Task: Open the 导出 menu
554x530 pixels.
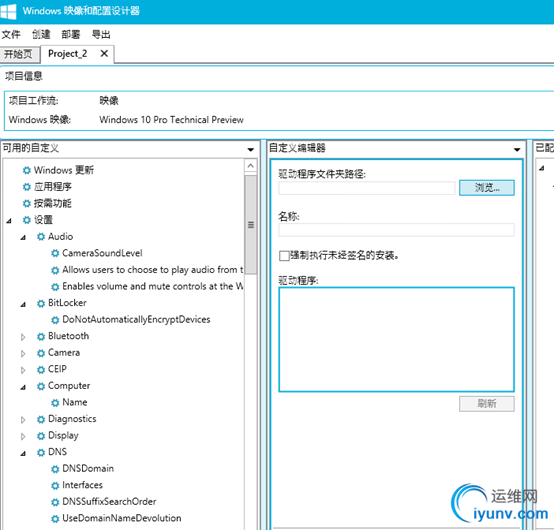Action: pos(101,34)
